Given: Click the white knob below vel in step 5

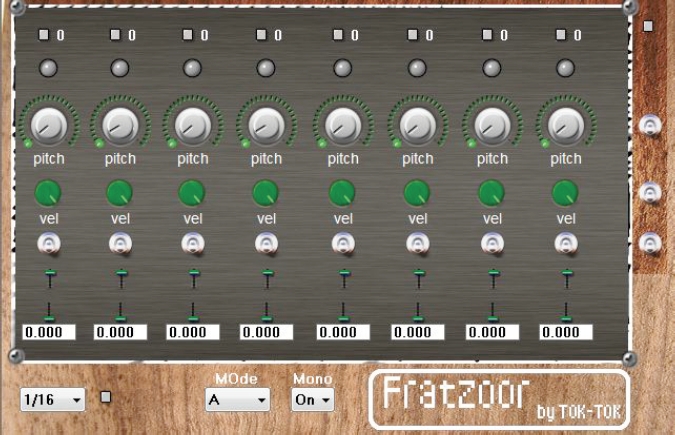Looking at the screenshot, I should tap(343, 244).
